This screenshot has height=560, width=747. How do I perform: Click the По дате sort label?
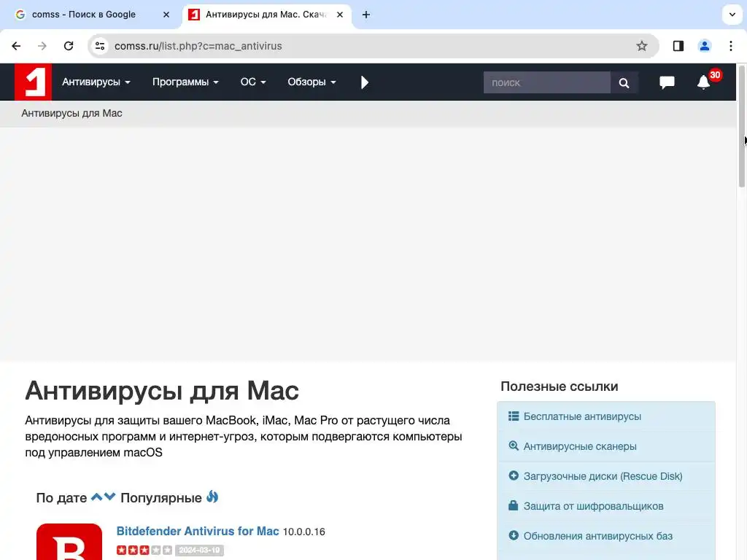(61, 498)
